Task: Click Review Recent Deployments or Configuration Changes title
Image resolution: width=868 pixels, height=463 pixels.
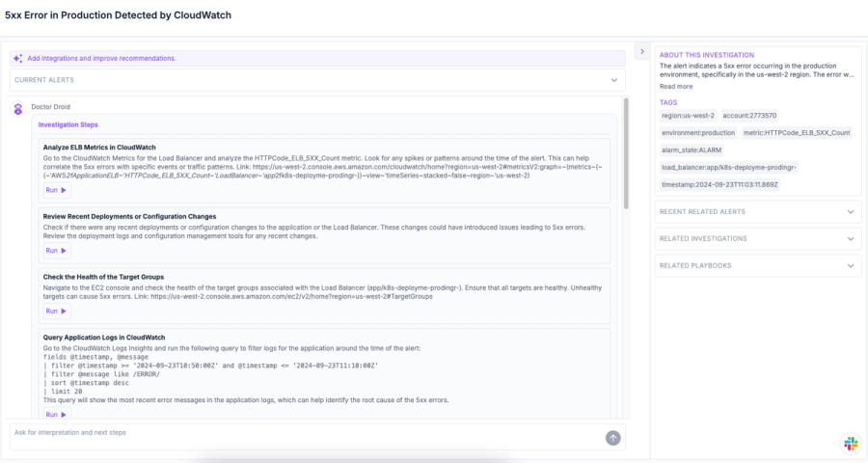Action: [x=129, y=216]
